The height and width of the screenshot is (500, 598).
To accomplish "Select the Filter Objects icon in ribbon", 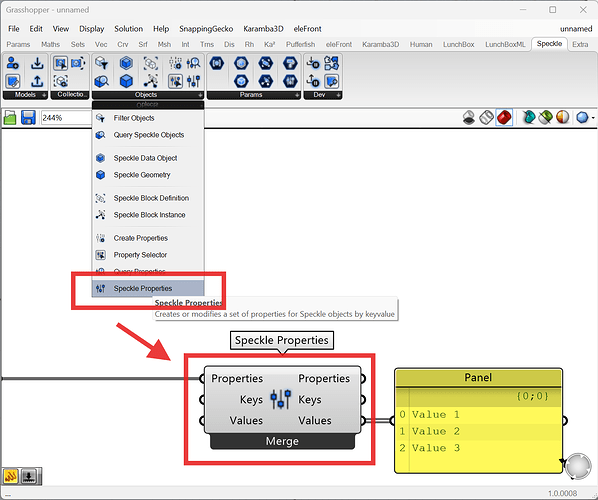I will pyautogui.click(x=102, y=63).
